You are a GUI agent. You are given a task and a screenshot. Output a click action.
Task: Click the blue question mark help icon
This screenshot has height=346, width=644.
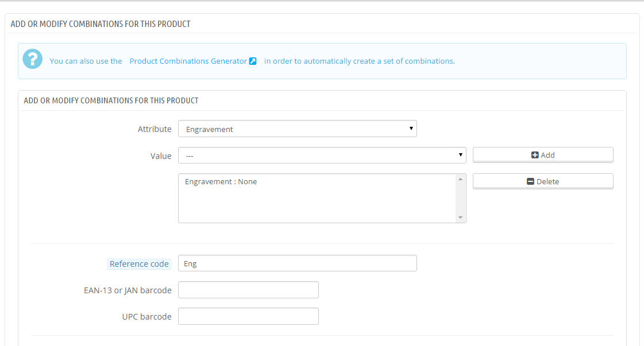tap(33, 60)
